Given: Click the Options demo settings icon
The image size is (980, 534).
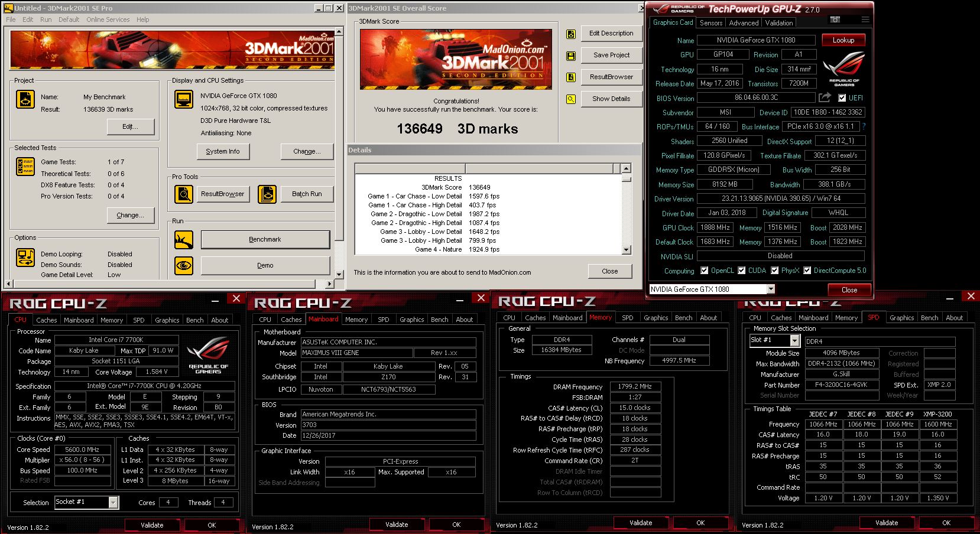Looking at the screenshot, I should click(x=25, y=258).
